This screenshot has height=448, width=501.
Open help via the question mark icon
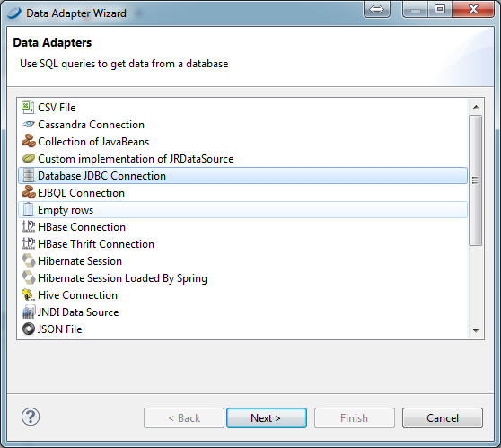(x=31, y=417)
